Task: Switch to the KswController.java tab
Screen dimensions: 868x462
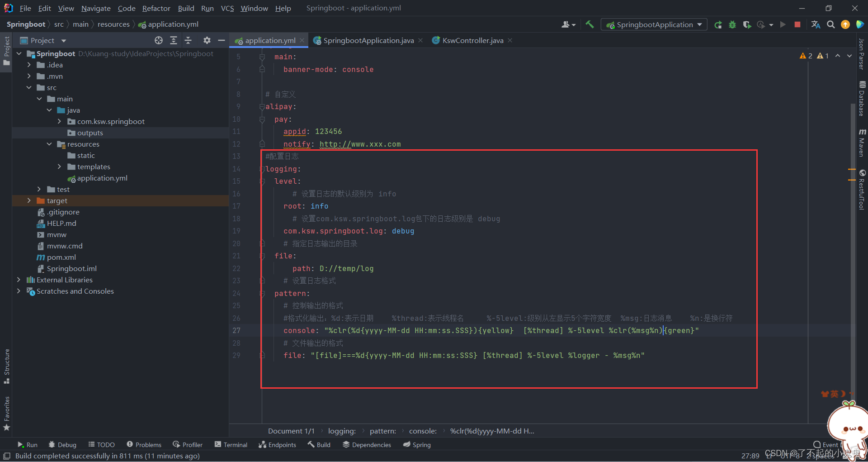Action: pyautogui.click(x=473, y=40)
